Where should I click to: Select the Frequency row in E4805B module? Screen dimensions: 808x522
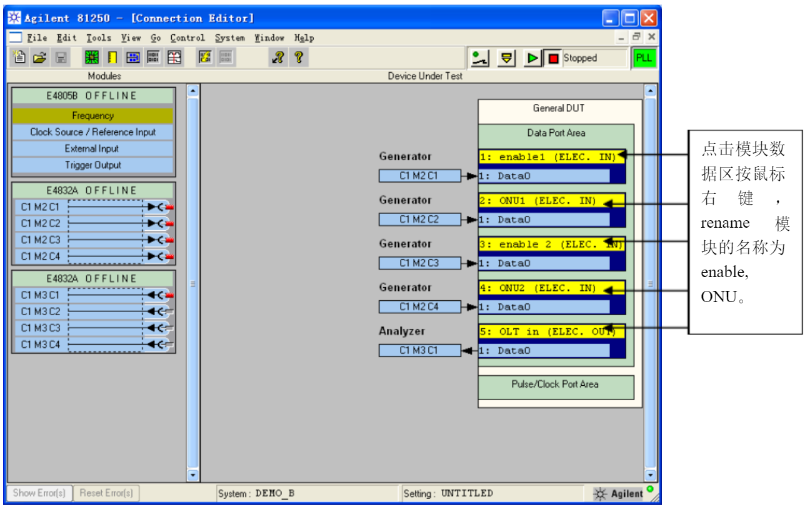tap(93, 115)
